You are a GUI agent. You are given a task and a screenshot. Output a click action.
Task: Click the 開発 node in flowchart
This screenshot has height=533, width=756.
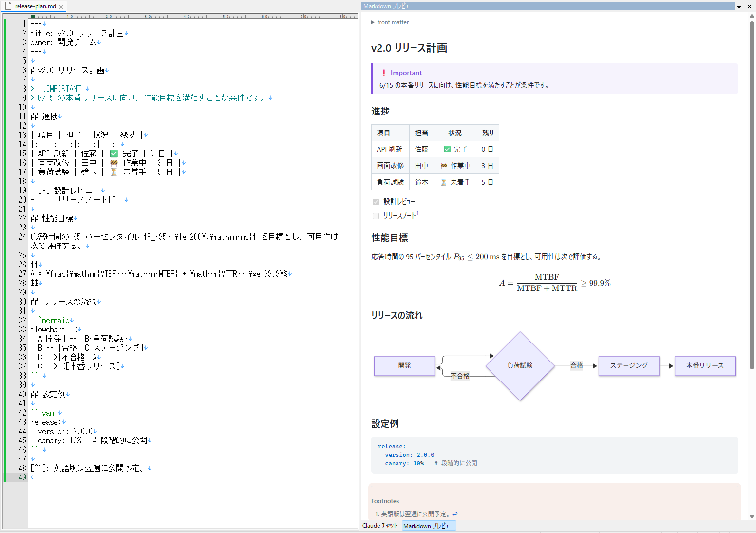pos(404,366)
